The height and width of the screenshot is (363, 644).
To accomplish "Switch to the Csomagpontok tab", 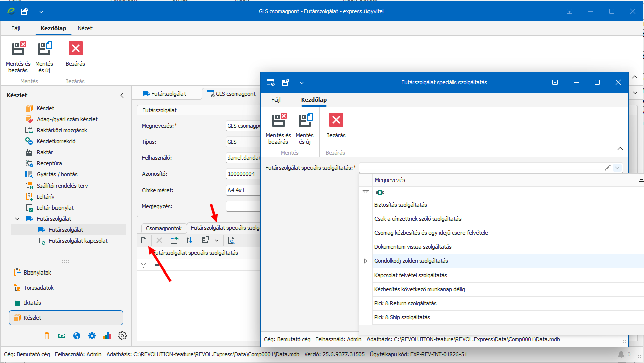I will click(x=163, y=228).
